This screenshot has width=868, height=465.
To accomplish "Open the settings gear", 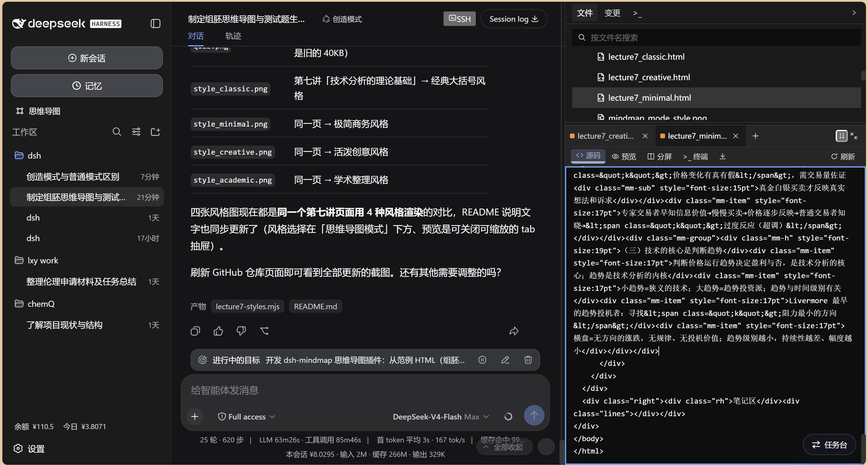I will [x=18, y=448].
